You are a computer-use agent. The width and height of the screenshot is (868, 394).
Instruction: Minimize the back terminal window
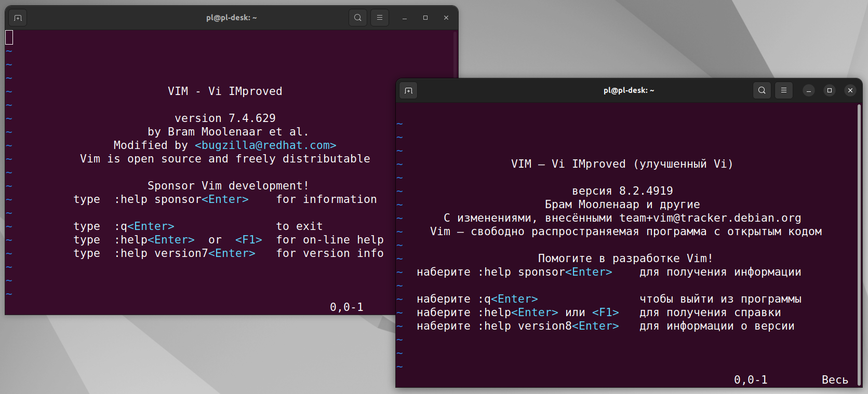pyautogui.click(x=405, y=18)
